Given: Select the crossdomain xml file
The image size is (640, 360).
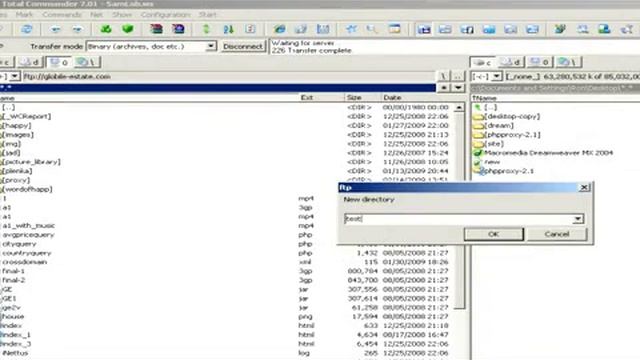Looking at the screenshot, I should pyautogui.click(x=25, y=262).
